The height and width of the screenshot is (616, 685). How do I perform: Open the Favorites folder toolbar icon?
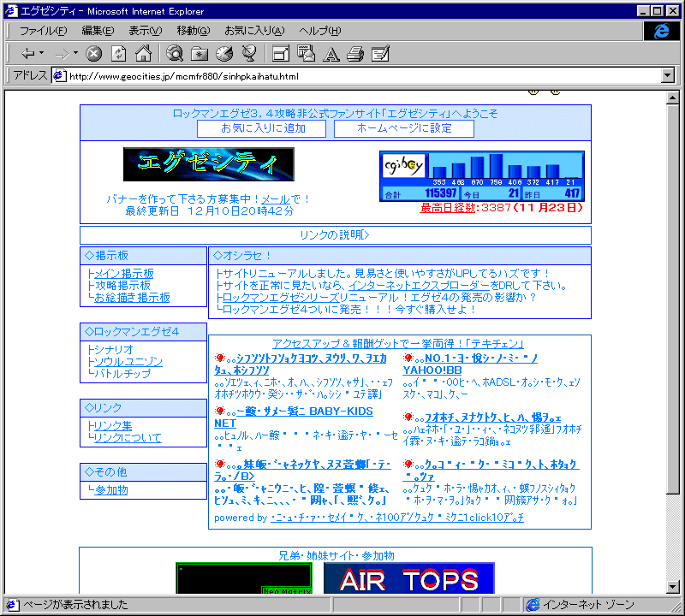(200, 54)
